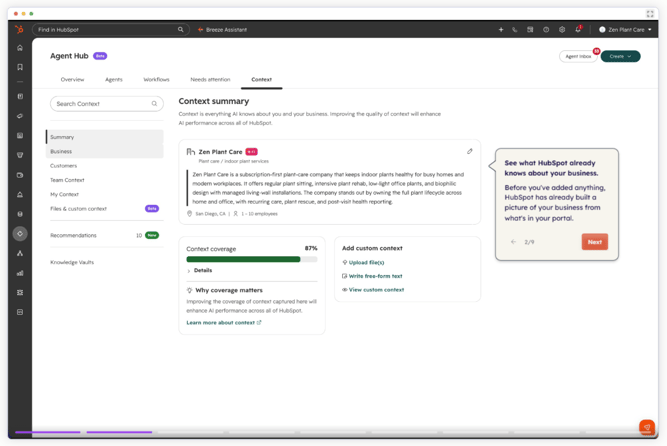The height and width of the screenshot is (446, 667).
Task: Click the first purple tour progress segment
Action: 48,432
